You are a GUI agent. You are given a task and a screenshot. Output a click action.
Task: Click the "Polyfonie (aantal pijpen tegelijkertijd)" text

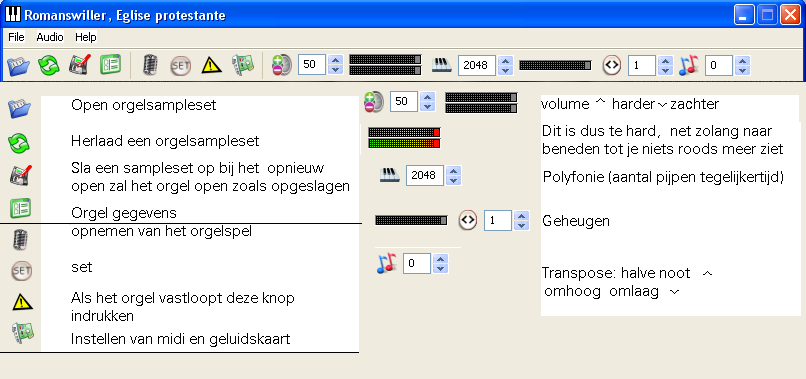663,177
